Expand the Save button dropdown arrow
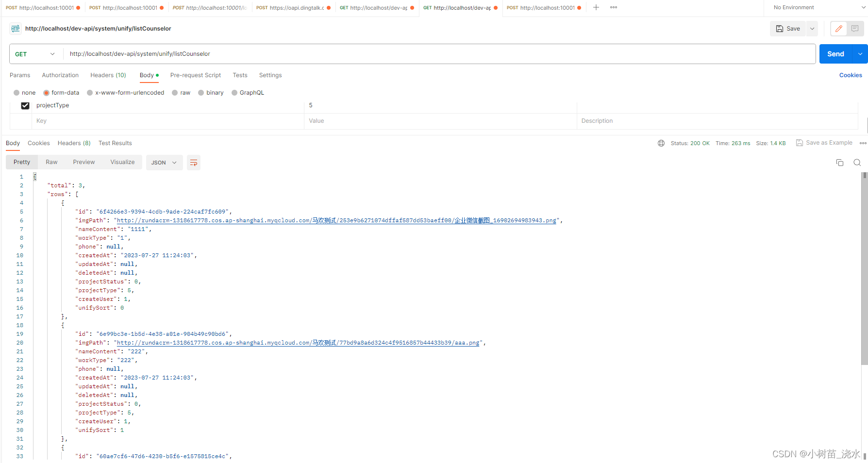 [812, 29]
